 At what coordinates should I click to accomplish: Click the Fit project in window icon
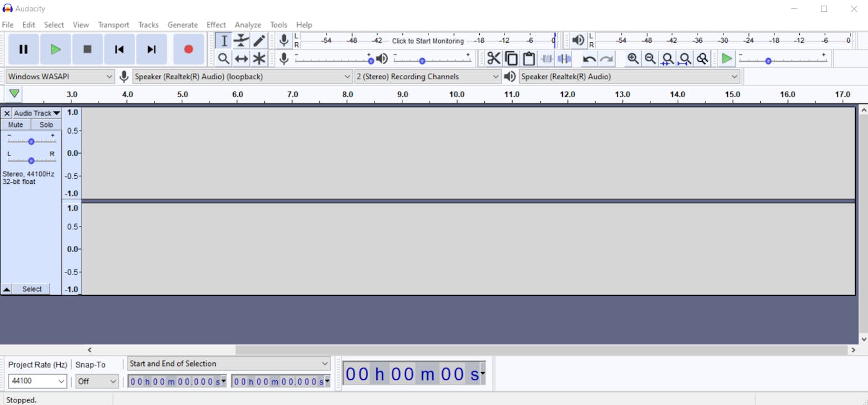[684, 58]
